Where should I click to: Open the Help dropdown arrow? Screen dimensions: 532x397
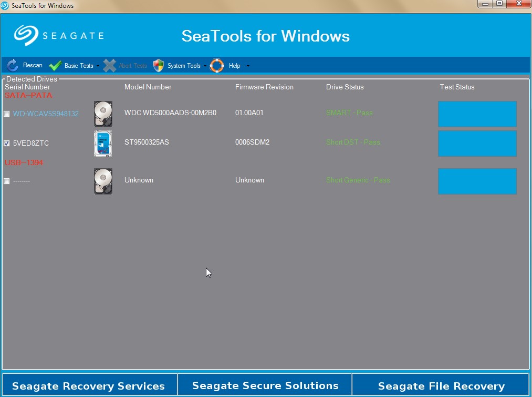click(248, 66)
